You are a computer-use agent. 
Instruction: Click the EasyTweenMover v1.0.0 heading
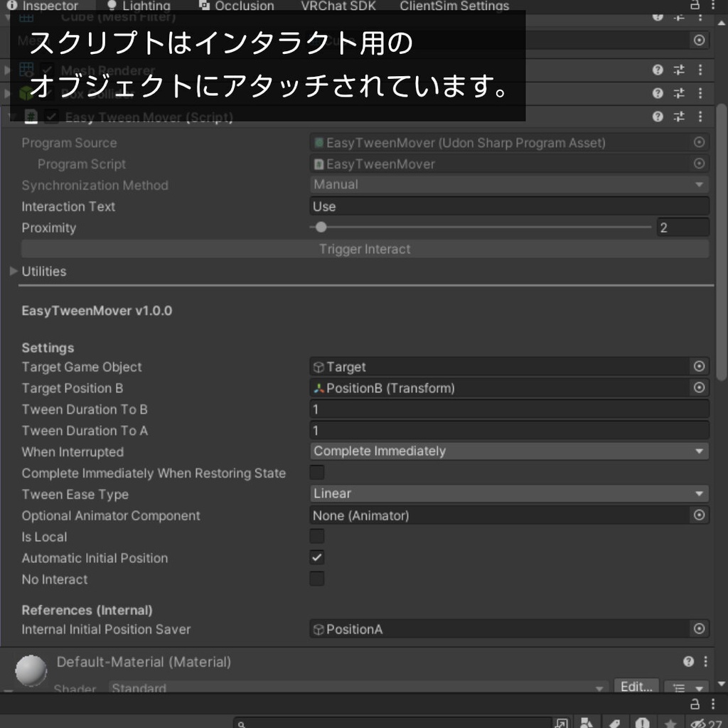[97, 311]
